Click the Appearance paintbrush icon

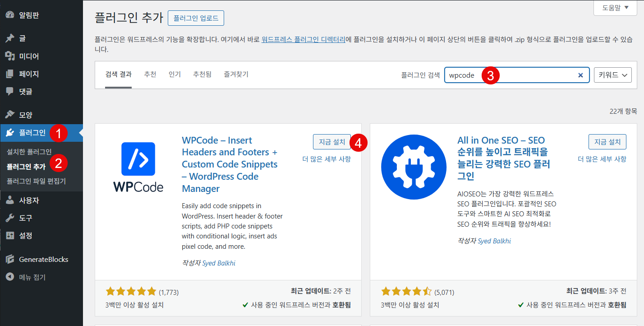click(10, 115)
